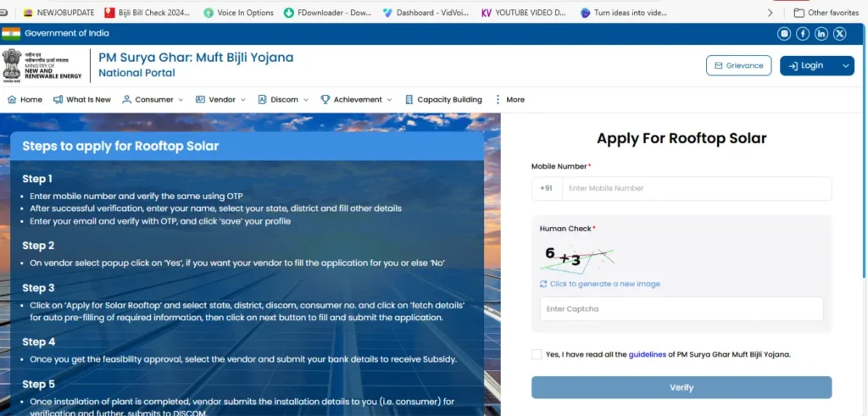Check the guidelines agreement checkbox
This screenshot has width=868, height=416.
pos(537,354)
